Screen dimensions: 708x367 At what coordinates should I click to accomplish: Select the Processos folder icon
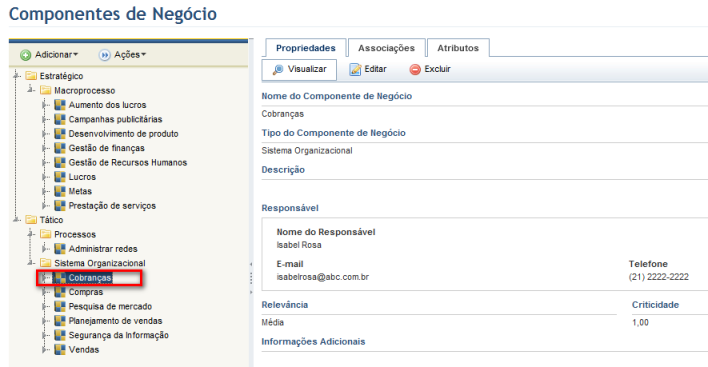[46, 234]
